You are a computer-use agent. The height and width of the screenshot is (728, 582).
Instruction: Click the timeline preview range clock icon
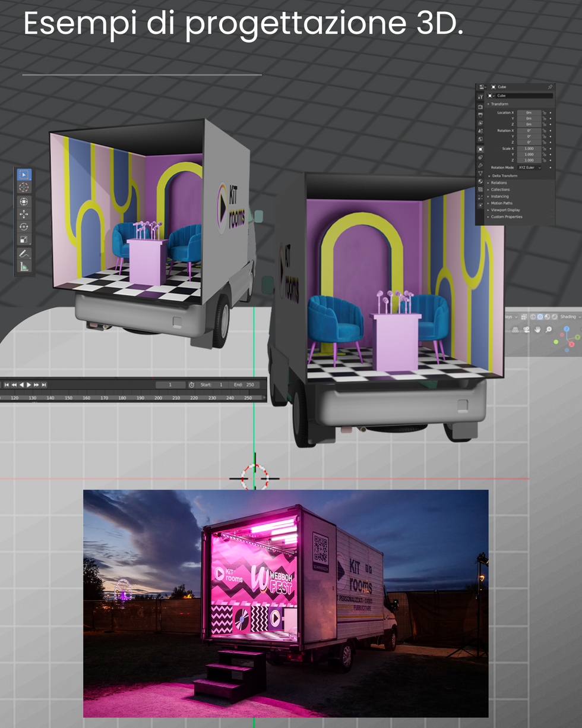point(192,385)
